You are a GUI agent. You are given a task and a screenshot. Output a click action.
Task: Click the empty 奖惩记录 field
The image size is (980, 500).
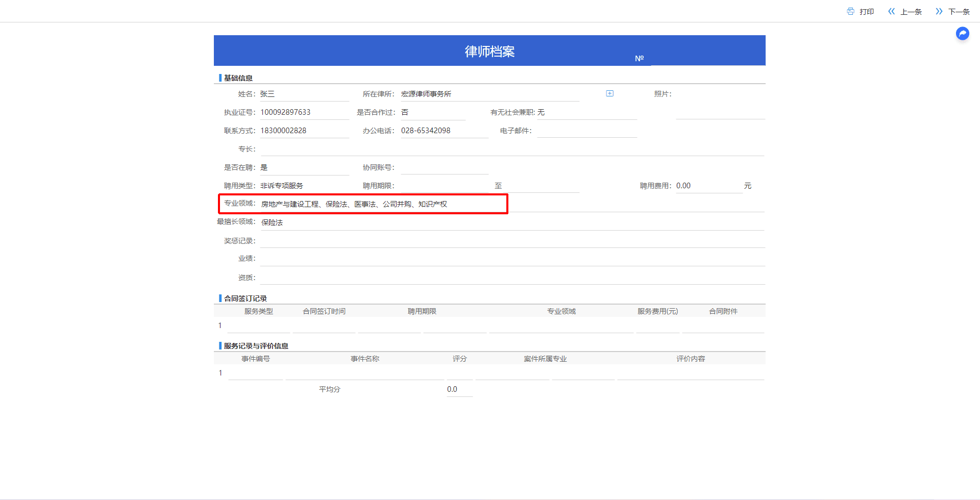(512, 241)
